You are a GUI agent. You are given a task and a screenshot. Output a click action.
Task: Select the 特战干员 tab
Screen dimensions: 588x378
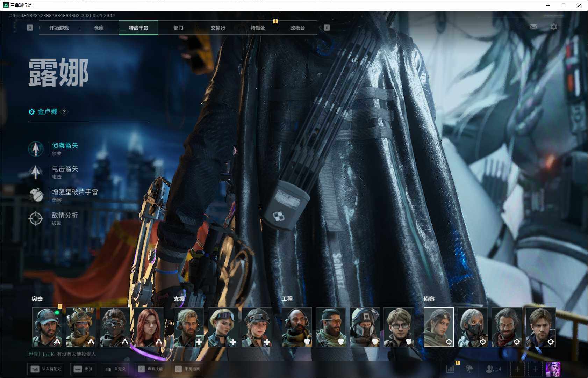(138, 28)
